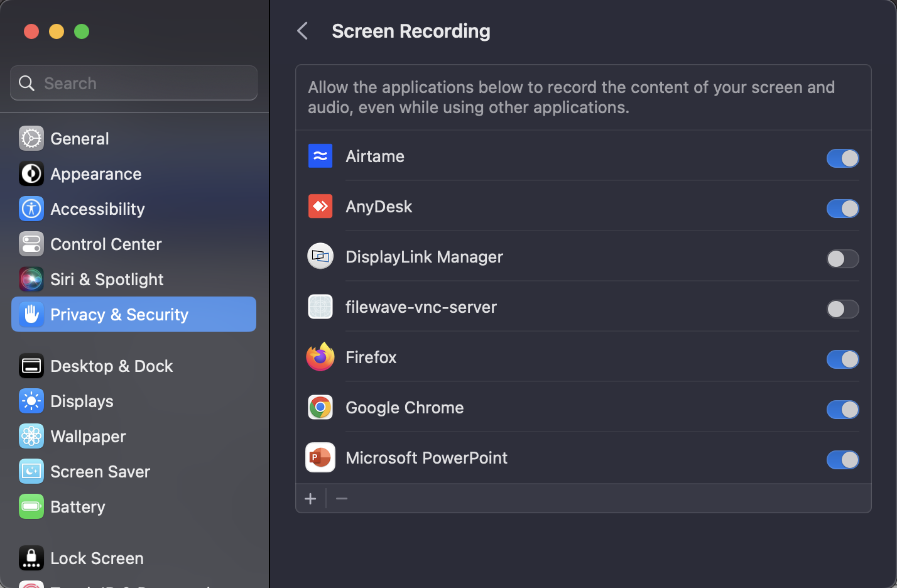897x588 pixels.
Task: Click the Wallpaper flower icon
Action: point(31,436)
